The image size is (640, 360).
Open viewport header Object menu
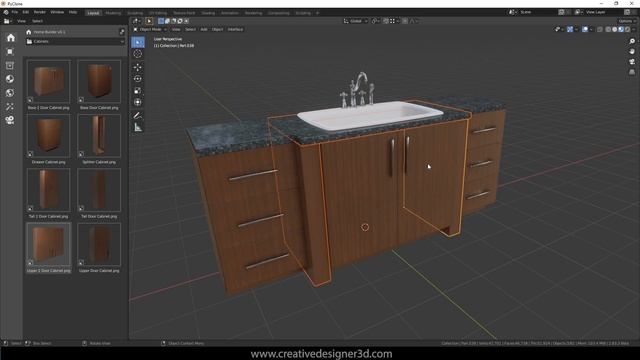[217, 29]
